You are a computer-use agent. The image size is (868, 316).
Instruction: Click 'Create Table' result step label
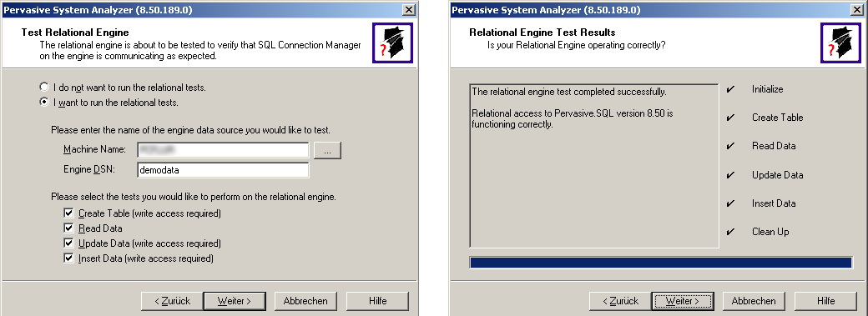click(777, 118)
